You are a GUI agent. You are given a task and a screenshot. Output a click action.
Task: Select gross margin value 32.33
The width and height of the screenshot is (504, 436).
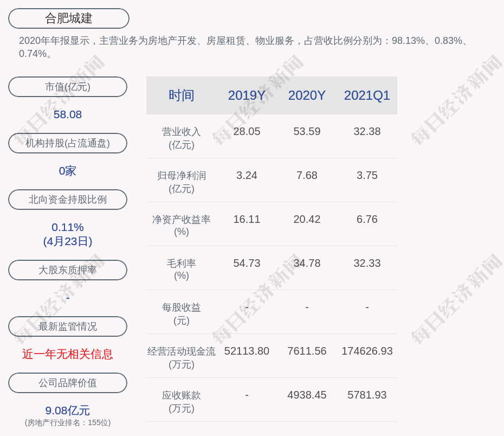(x=367, y=263)
